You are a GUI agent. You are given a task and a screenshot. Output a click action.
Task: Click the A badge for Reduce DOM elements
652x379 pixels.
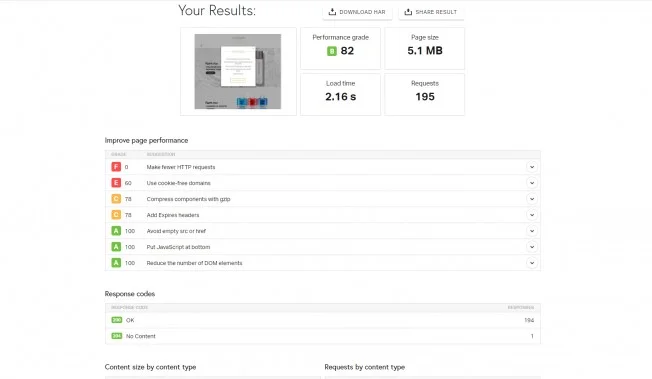116,263
